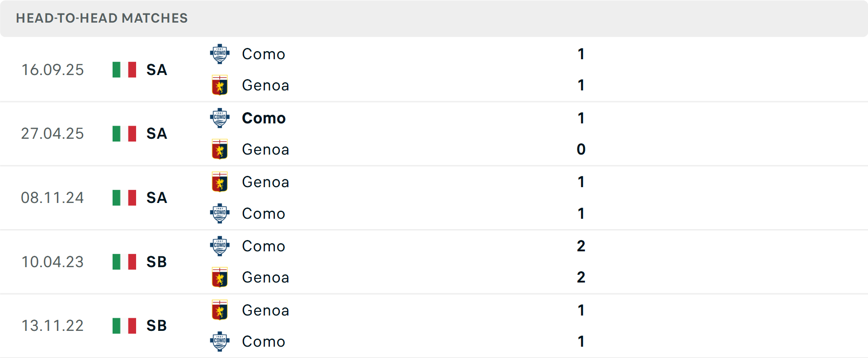Image resolution: width=868 pixels, height=358 pixels.
Task: Click the Genoa crest in the 08.11.24 match
Action: [220, 182]
